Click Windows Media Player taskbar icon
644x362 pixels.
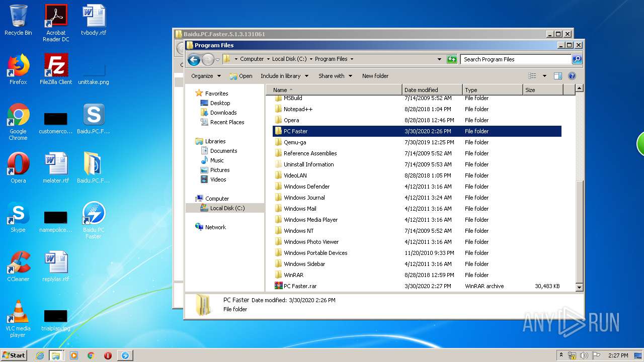(x=74, y=355)
